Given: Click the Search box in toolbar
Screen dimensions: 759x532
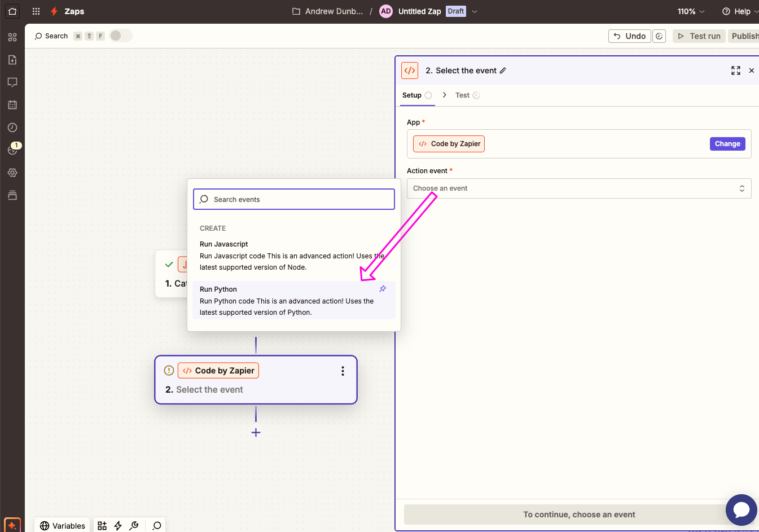Looking at the screenshot, I should point(51,36).
